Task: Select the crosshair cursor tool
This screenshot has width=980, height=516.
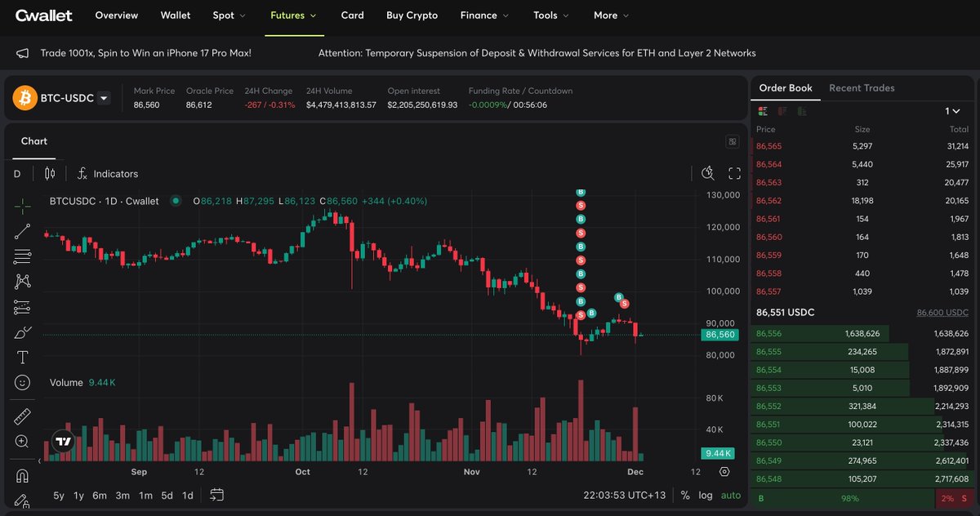Action: click(22, 205)
